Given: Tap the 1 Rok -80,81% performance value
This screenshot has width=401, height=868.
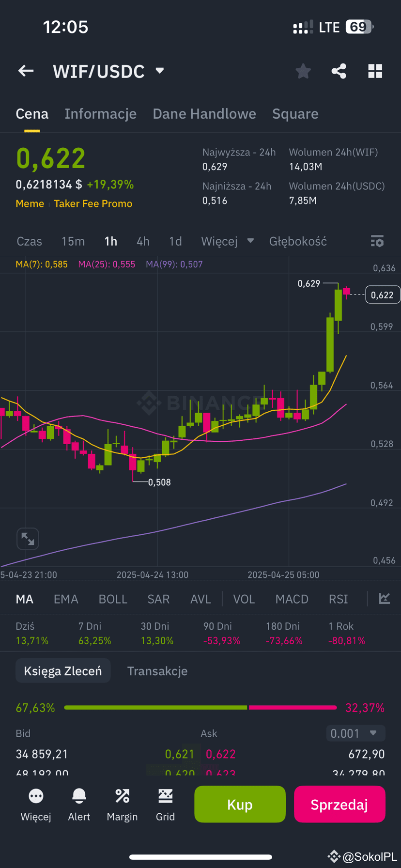Looking at the screenshot, I should 347,640.
